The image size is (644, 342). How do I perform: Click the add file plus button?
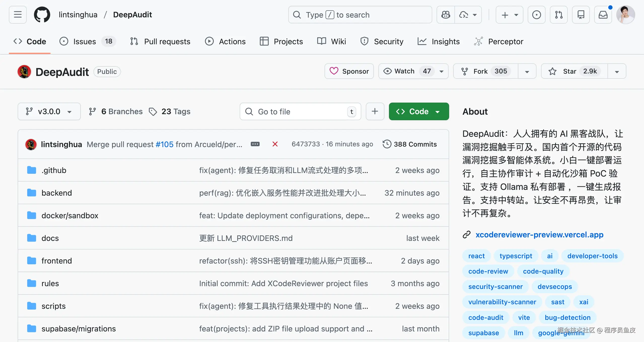pyautogui.click(x=375, y=111)
